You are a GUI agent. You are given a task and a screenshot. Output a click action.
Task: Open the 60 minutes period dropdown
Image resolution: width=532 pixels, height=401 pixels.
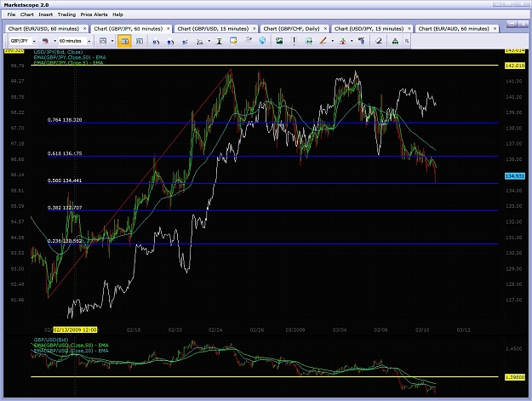pos(89,41)
